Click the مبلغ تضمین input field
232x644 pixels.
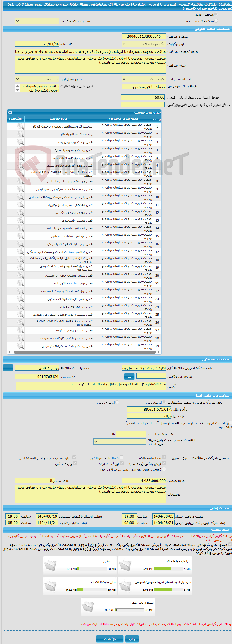click(x=144, y=481)
